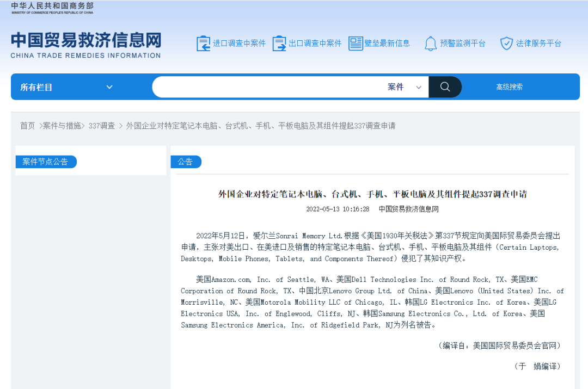The image size is (588, 389).
Task: Open 预警监测平台 link
Action: (463, 44)
